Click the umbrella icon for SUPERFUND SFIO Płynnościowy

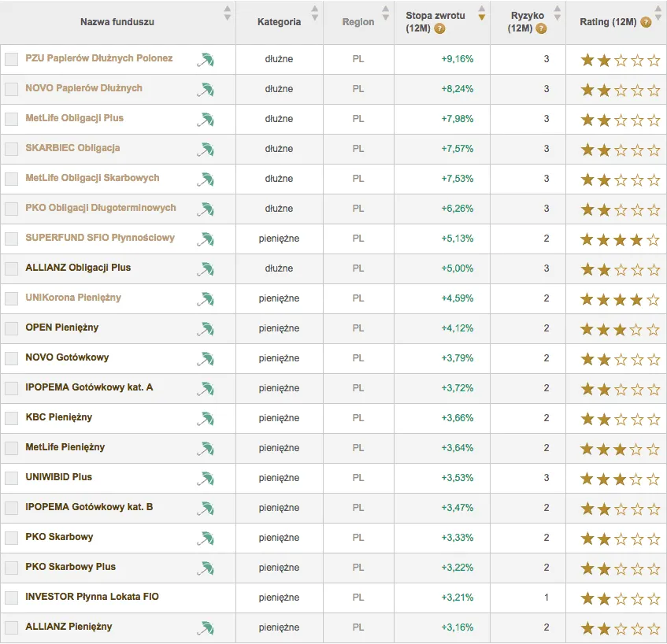click(x=206, y=239)
